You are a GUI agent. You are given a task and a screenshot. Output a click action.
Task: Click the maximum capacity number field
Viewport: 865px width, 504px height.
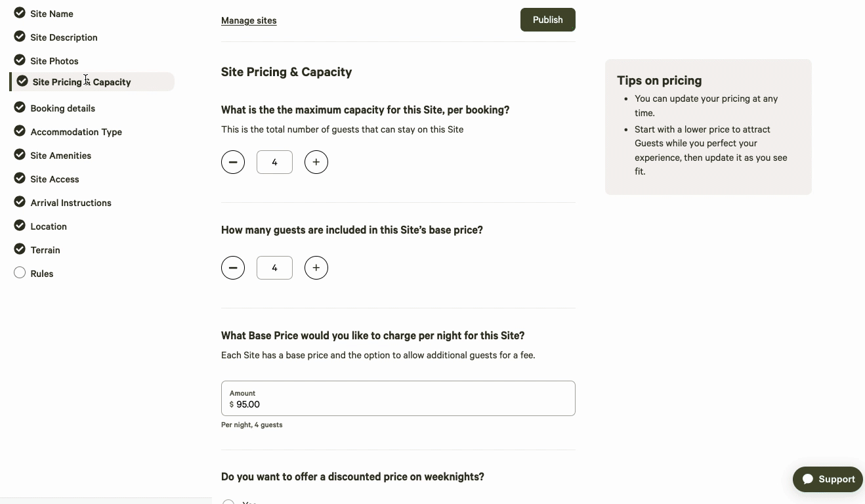[274, 162]
